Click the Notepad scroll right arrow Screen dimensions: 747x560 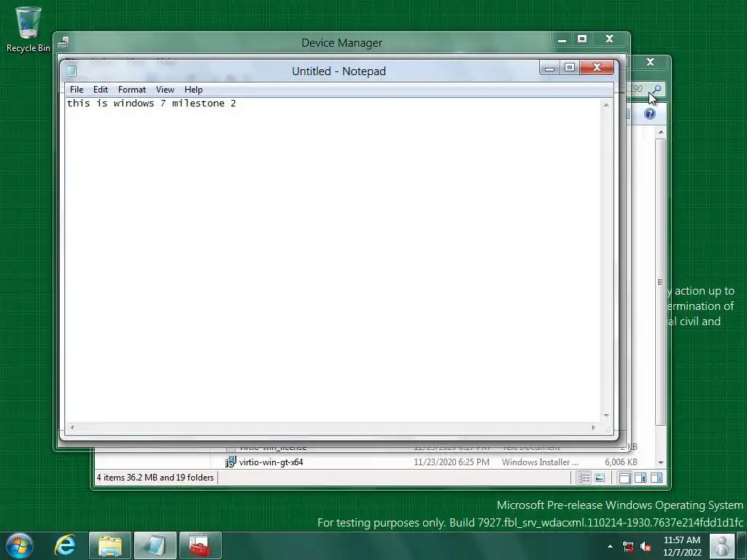tap(594, 427)
